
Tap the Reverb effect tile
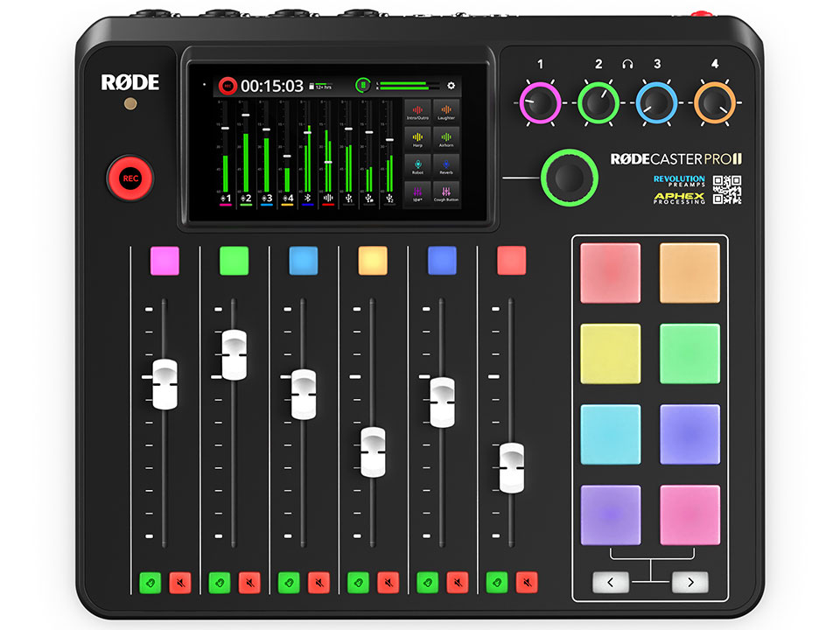pos(446,166)
